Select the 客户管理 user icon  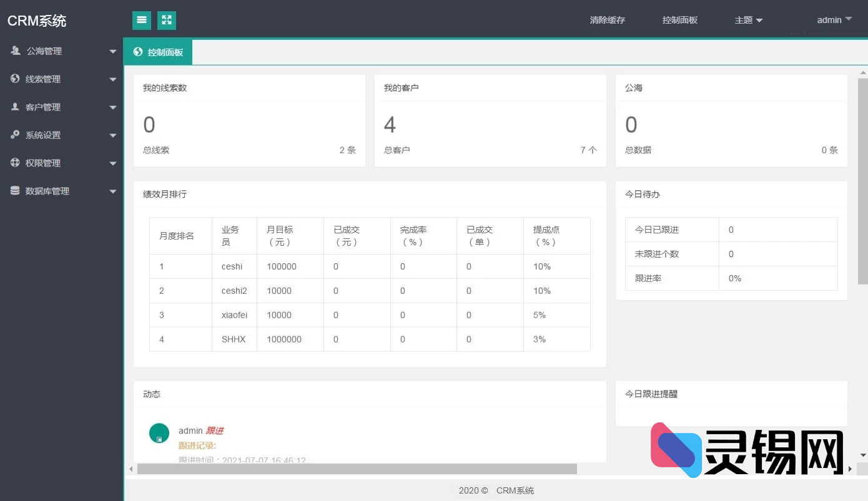tap(15, 107)
